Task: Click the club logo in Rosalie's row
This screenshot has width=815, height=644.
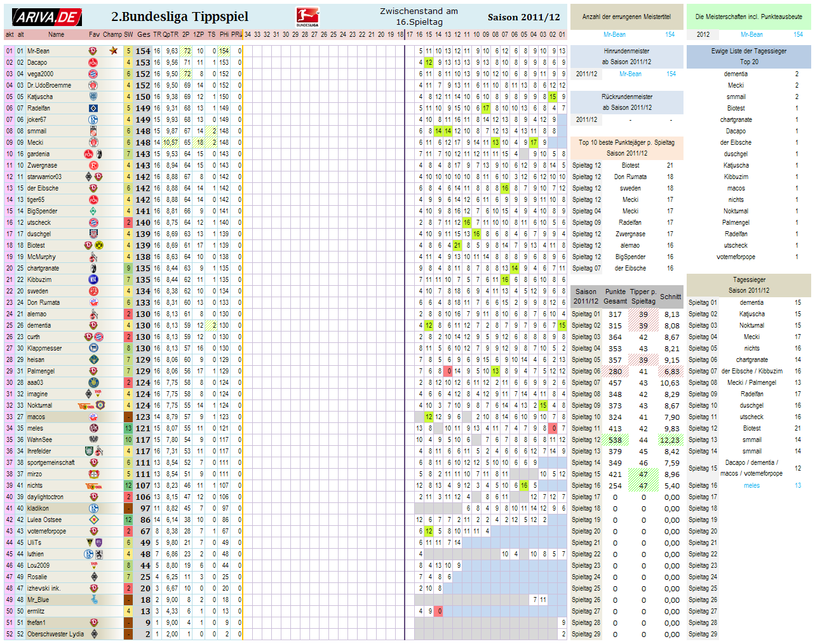Action: tap(94, 577)
